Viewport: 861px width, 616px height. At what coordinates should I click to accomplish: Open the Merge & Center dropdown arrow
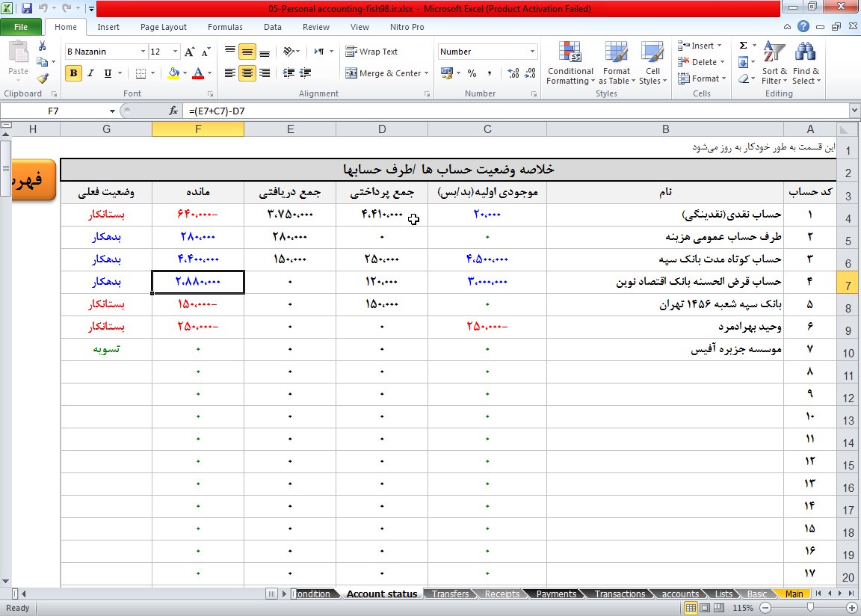point(426,73)
